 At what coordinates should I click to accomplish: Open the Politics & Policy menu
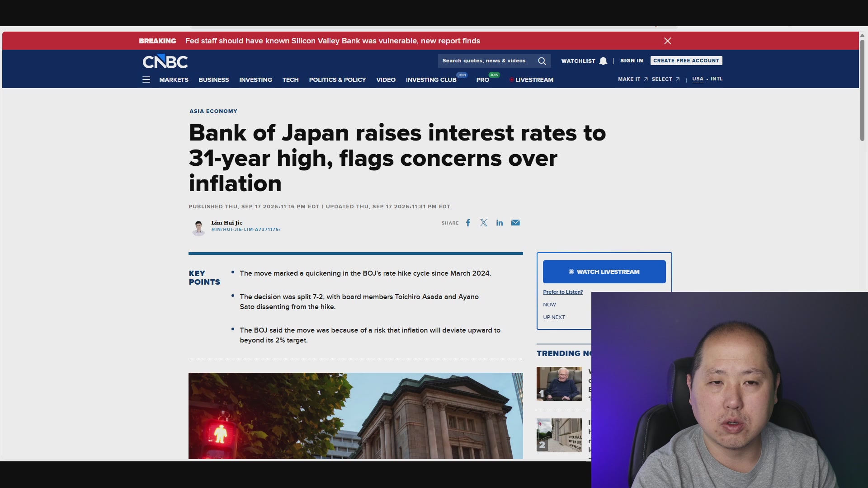(x=337, y=80)
